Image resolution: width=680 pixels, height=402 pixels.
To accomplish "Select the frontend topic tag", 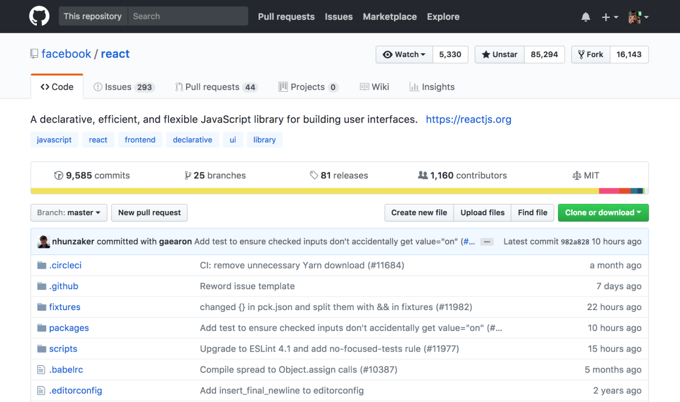I will pos(140,140).
